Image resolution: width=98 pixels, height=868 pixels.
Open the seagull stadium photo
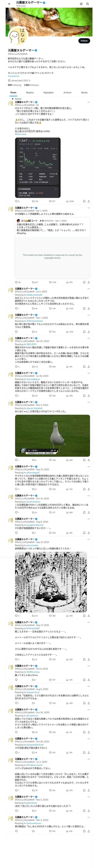click(x=52, y=435)
